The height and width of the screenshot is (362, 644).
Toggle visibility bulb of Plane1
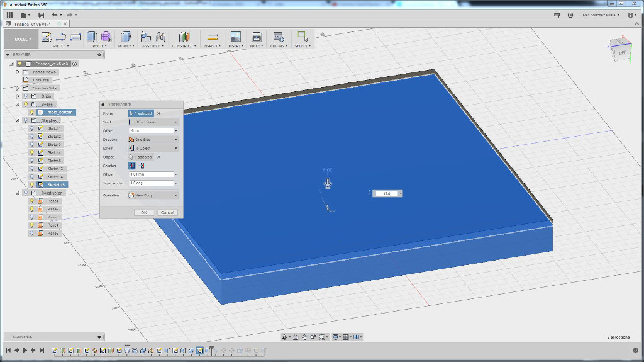(x=31, y=201)
